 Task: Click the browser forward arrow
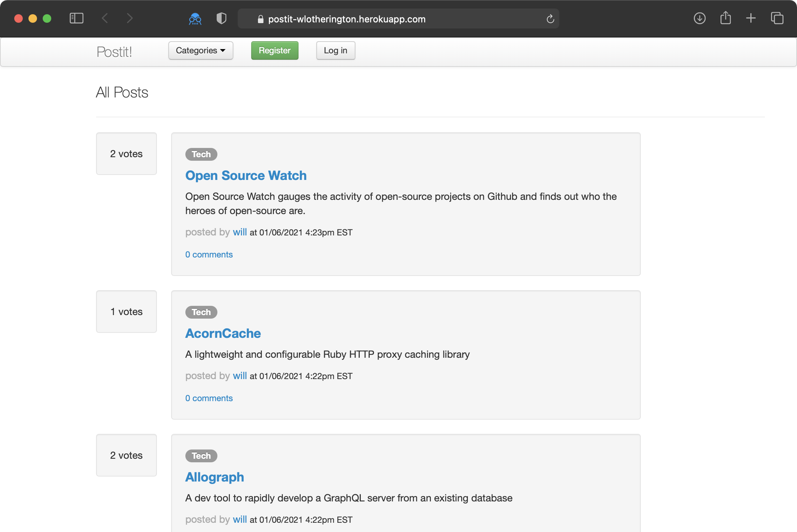click(x=130, y=18)
